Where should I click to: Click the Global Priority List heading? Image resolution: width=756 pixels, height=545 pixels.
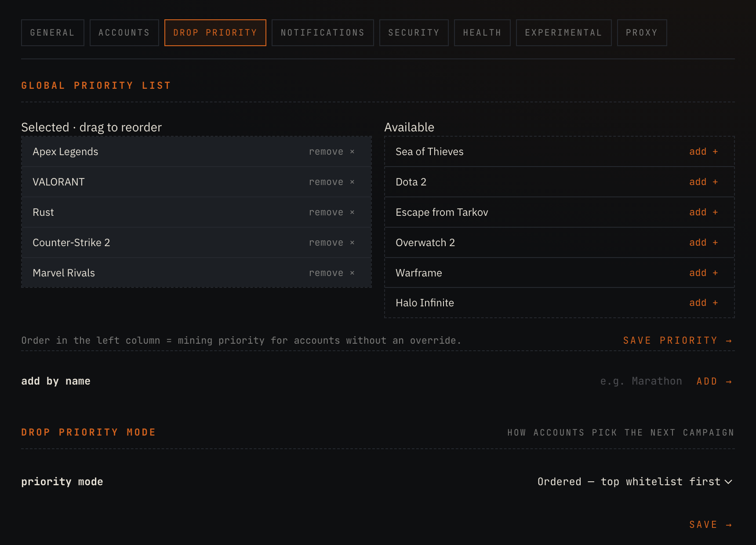pos(96,86)
